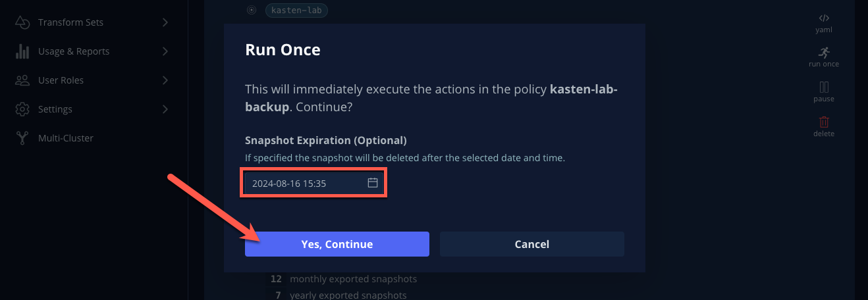Click the Snapshot Expiration date field
The image size is (868, 300).
pyautogui.click(x=313, y=184)
